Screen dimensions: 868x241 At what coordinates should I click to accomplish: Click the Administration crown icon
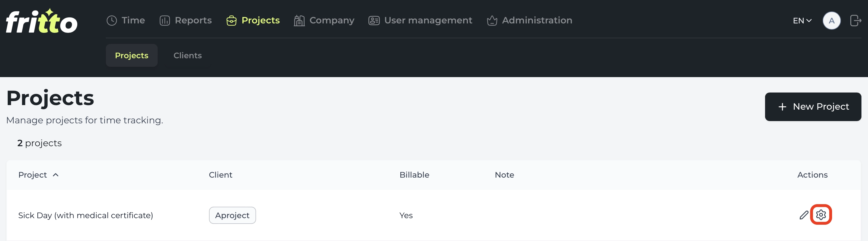pyautogui.click(x=492, y=21)
